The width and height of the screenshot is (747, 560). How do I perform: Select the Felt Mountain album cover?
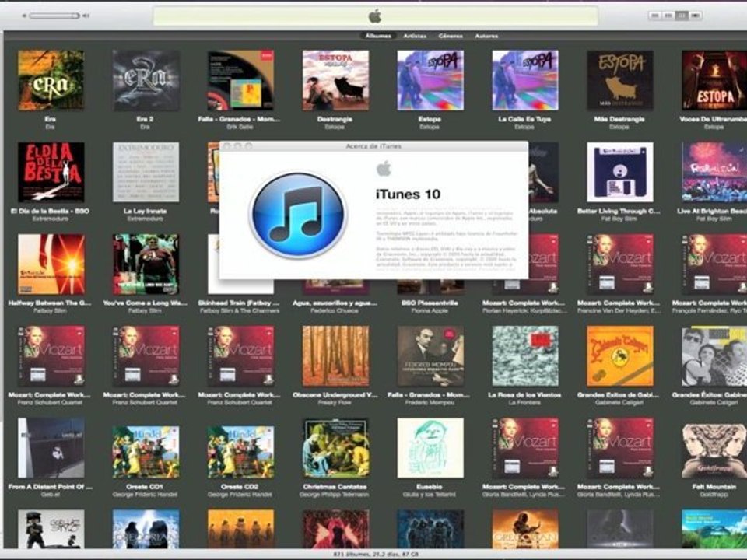click(x=714, y=451)
